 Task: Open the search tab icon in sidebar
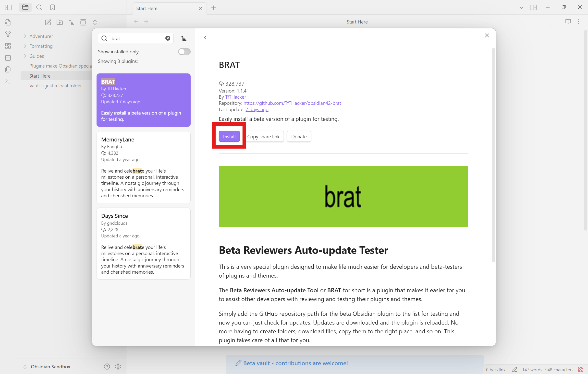click(39, 7)
